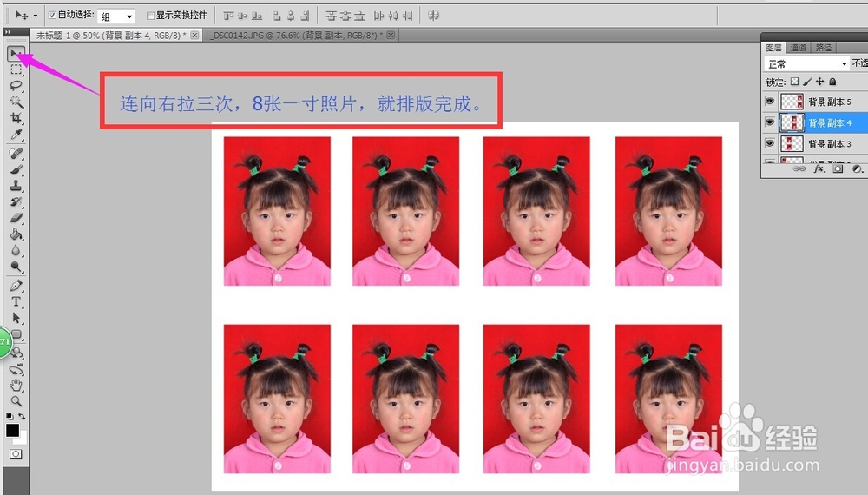This screenshot has height=495, width=868.
Task: Open the Move tool preset picker arrow
Action: click(36, 16)
